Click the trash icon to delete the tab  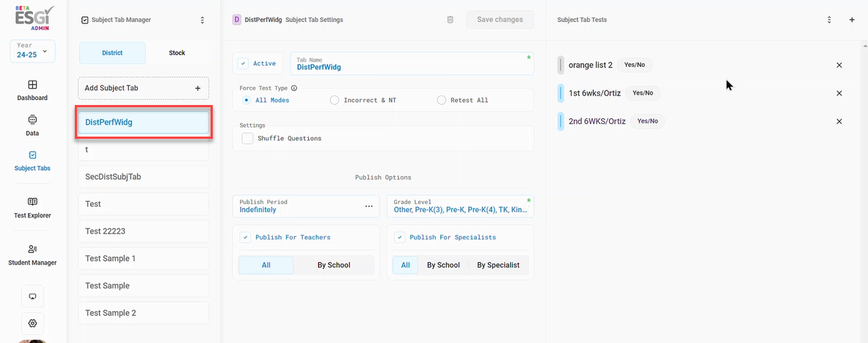(450, 19)
